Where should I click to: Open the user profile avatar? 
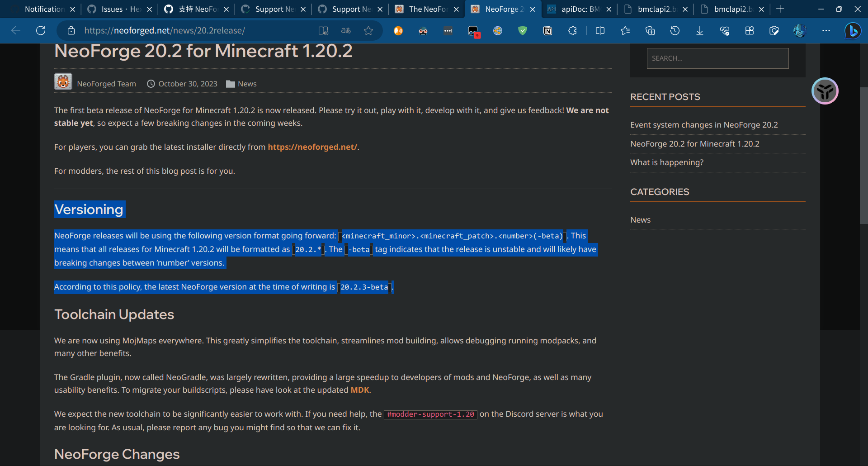[x=799, y=30]
